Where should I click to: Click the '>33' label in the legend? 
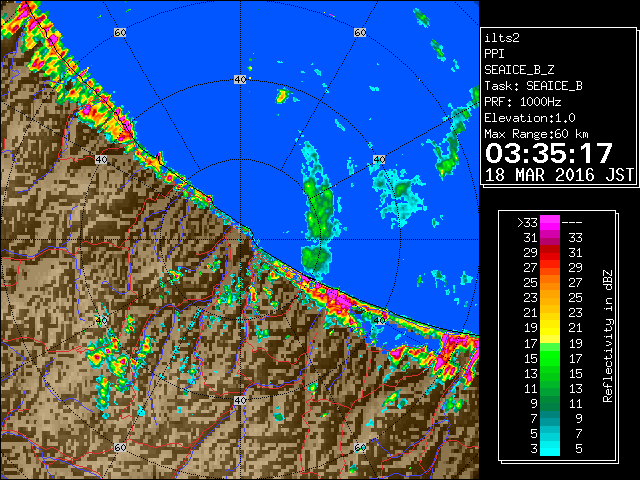527,222
